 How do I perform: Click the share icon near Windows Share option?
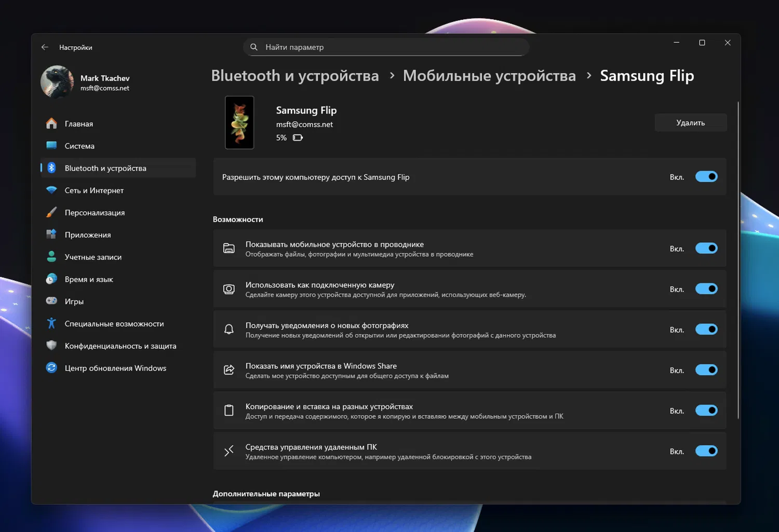[229, 370]
